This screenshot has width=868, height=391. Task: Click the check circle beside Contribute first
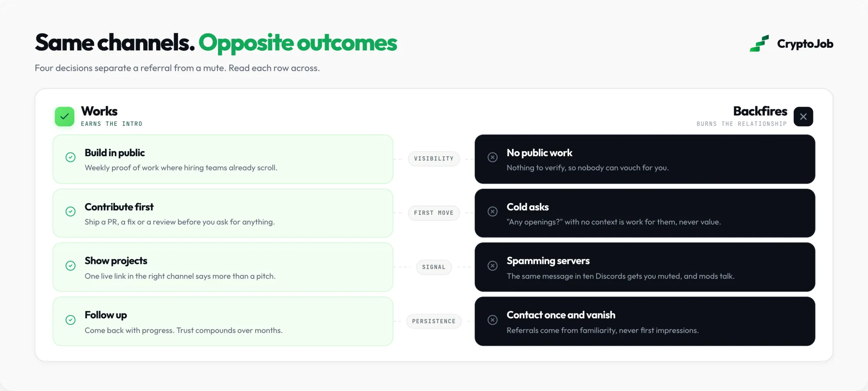(70, 211)
